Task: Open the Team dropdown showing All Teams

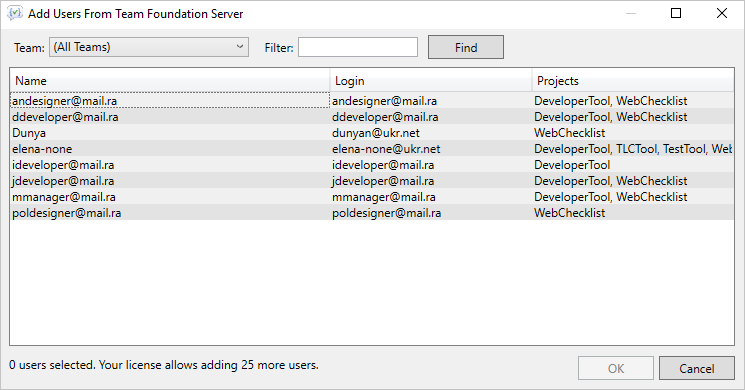Action: click(149, 47)
